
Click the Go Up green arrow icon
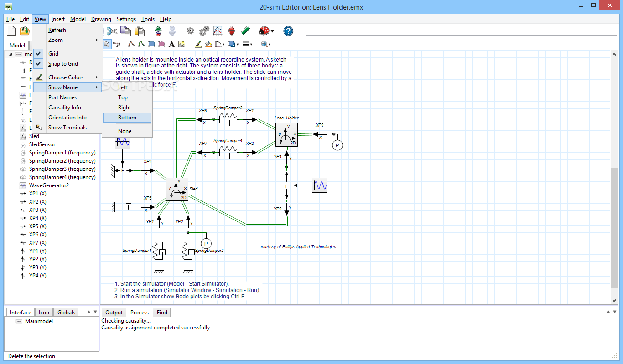pyautogui.click(x=158, y=31)
